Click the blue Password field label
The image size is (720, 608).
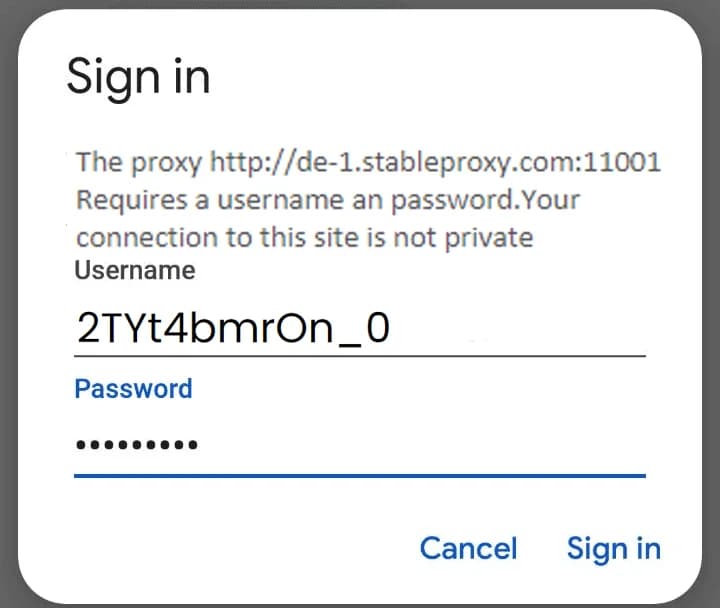coord(133,388)
